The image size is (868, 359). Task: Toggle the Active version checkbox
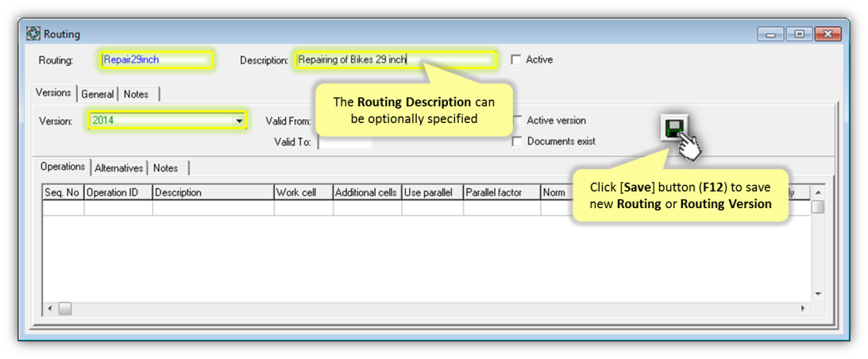(517, 121)
